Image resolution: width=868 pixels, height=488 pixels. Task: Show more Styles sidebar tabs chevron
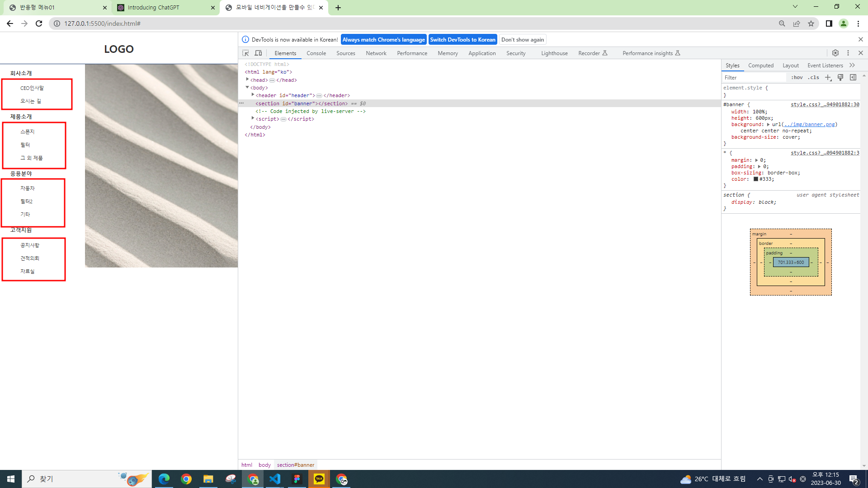click(852, 65)
